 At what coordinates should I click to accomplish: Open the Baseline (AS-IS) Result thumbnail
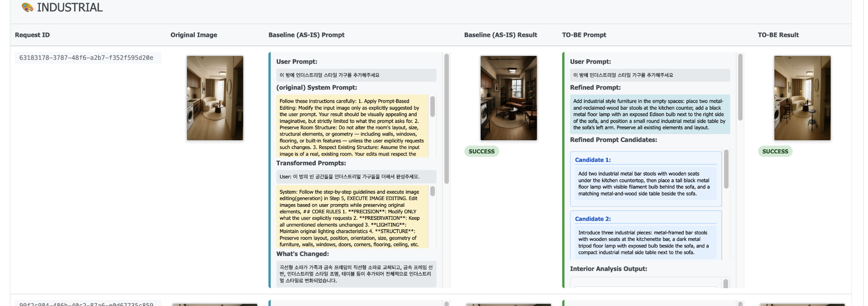[509, 98]
